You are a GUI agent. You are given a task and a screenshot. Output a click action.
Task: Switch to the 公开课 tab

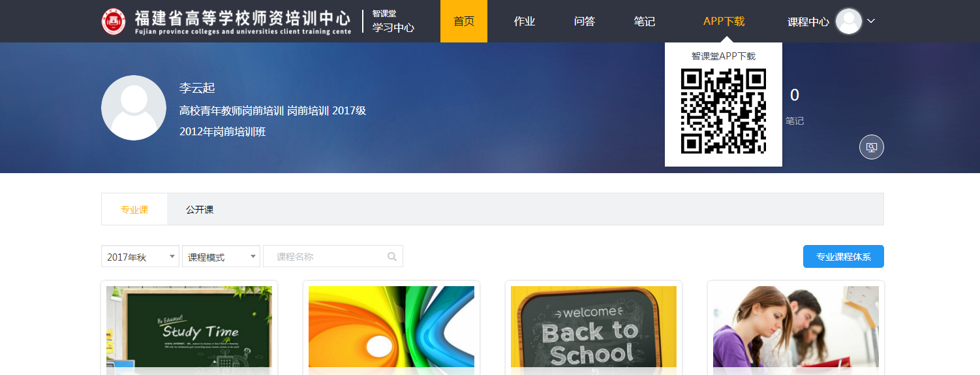pos(200,210)
